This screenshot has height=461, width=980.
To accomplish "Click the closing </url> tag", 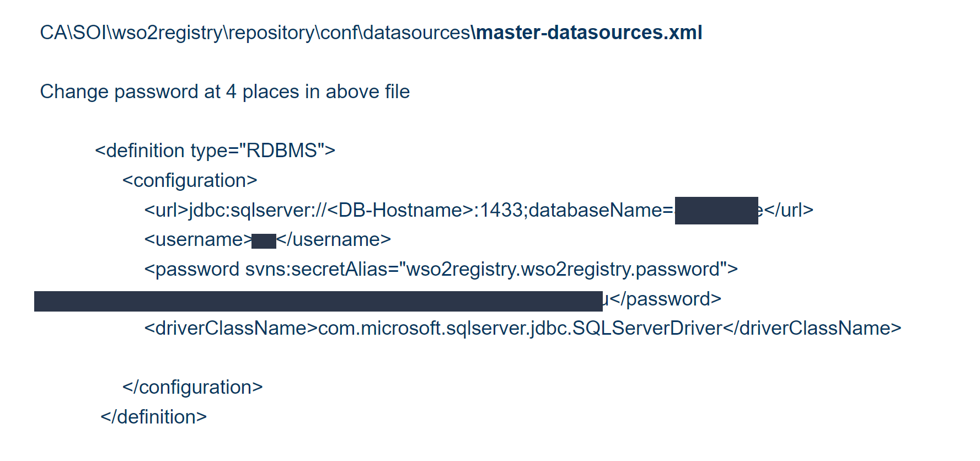I will click(789, 210).
